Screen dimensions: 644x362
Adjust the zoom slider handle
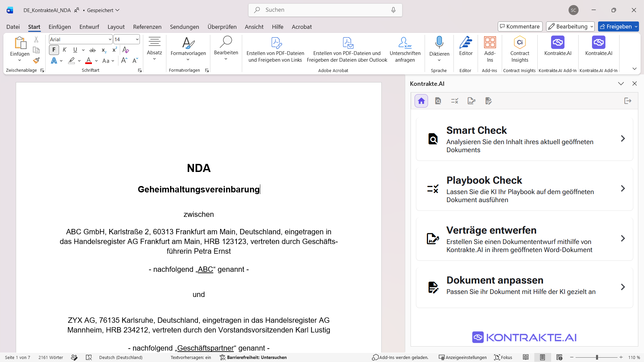coord(597,357)
